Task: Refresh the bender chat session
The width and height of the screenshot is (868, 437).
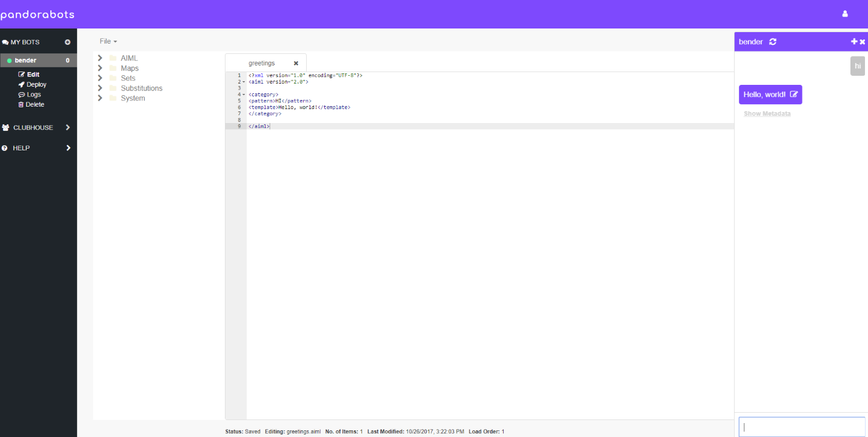Action: [x=772, y=41]
